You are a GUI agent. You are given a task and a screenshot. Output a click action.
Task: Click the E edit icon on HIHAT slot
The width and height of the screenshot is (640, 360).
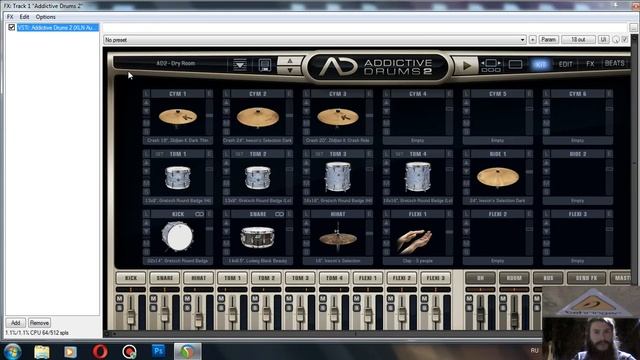coord(369,214)
